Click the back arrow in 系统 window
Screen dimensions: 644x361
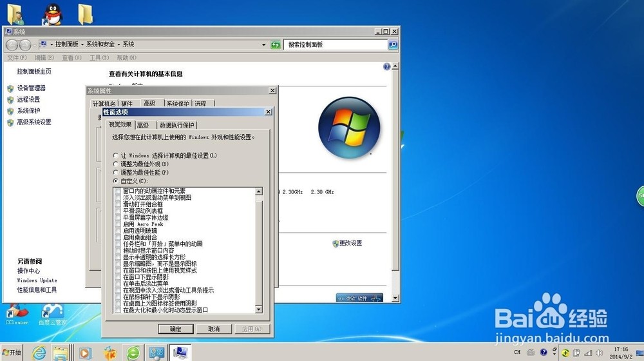point(12,44)
